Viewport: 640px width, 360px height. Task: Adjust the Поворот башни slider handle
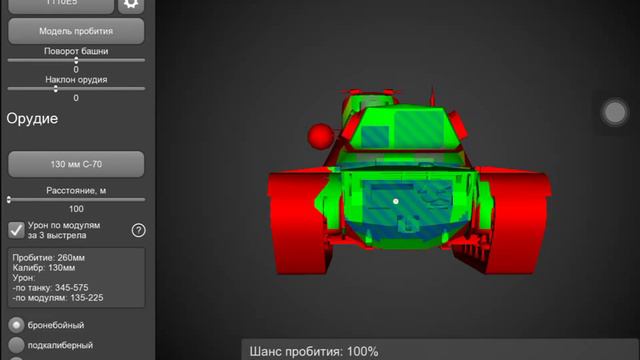coord(76,60)
